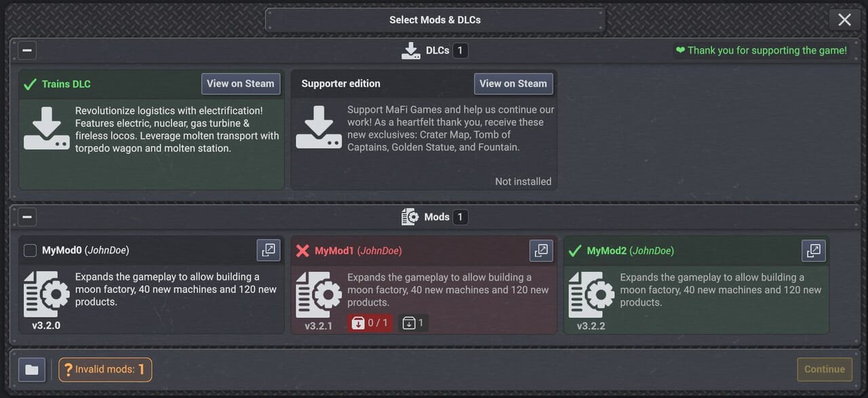868x398 pixels.
Task: Toggle the Trains DLC checkmark
Action: pos(30,84)
